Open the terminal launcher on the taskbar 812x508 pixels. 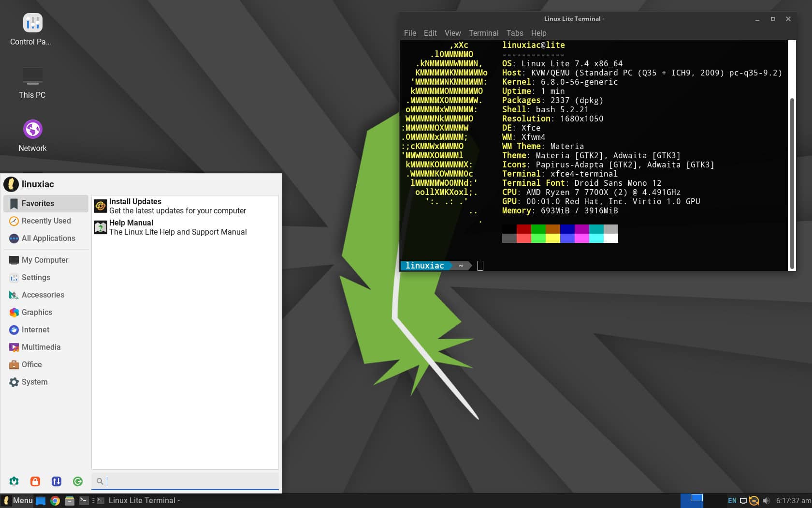tap(84, 501)
